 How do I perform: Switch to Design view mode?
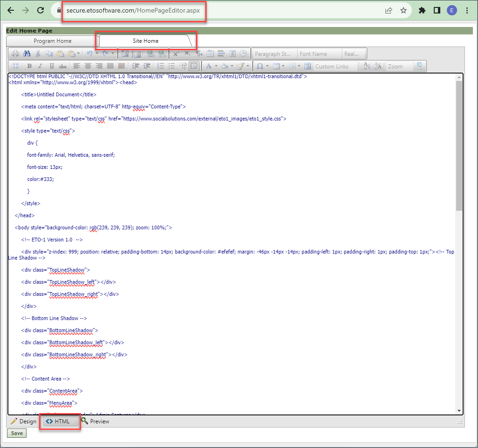click(24, 421)
